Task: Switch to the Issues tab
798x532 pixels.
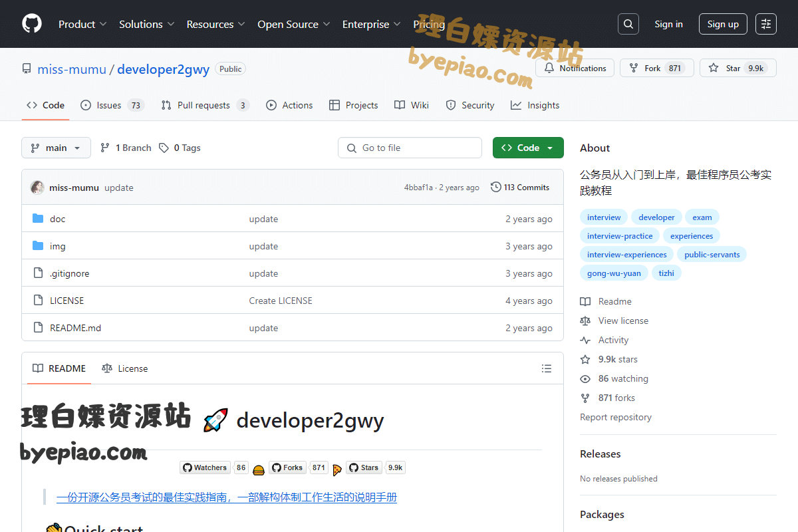Action: (x=112, y=105)
